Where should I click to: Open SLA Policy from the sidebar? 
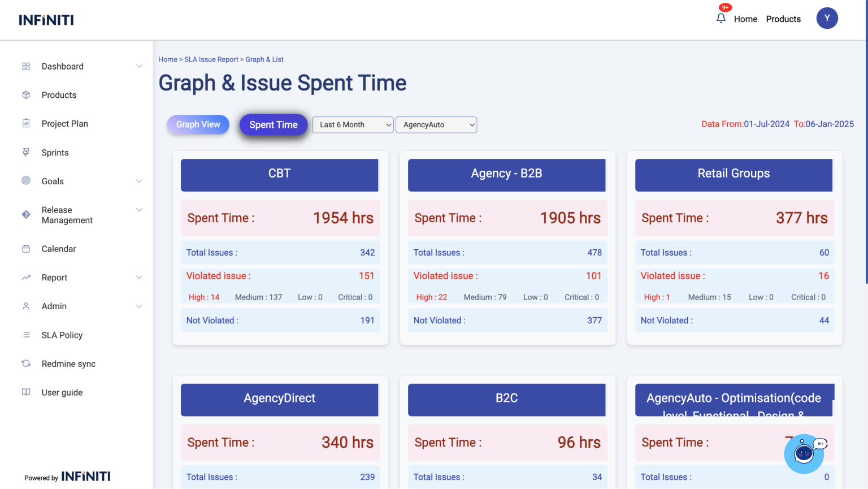[62, 335]
